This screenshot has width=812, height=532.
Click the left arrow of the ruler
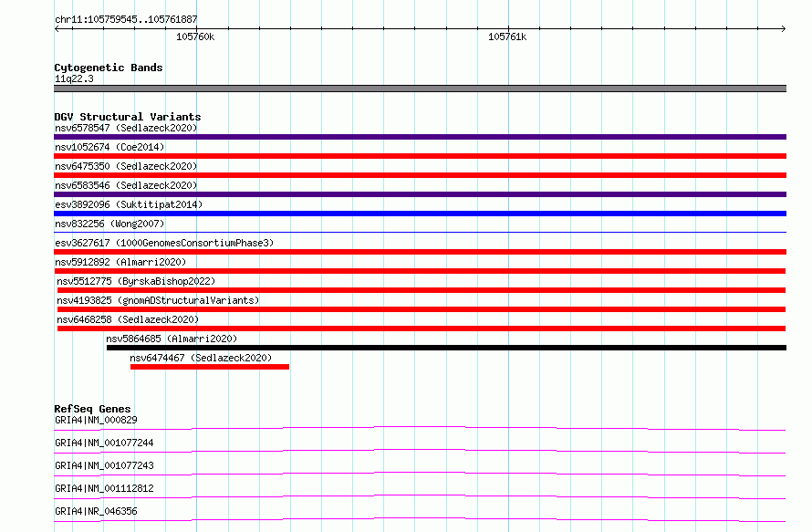click(x=57, y=28)
